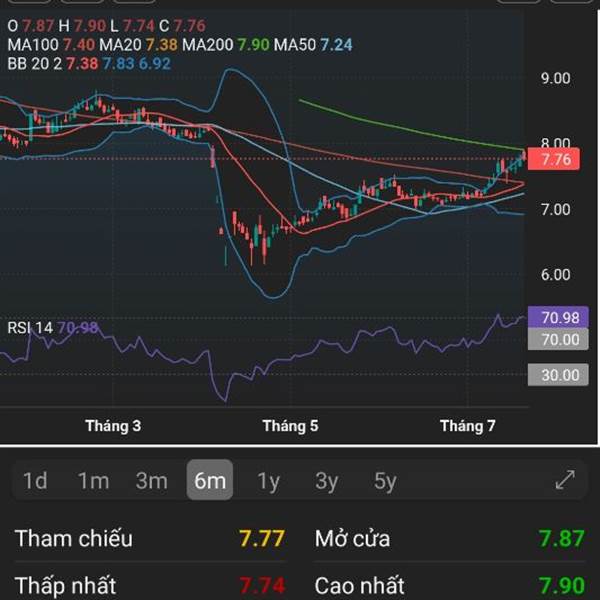This screenshot has width=600, height=600.
Task: Select the active 6m timeframe
Action: (210, 480)
